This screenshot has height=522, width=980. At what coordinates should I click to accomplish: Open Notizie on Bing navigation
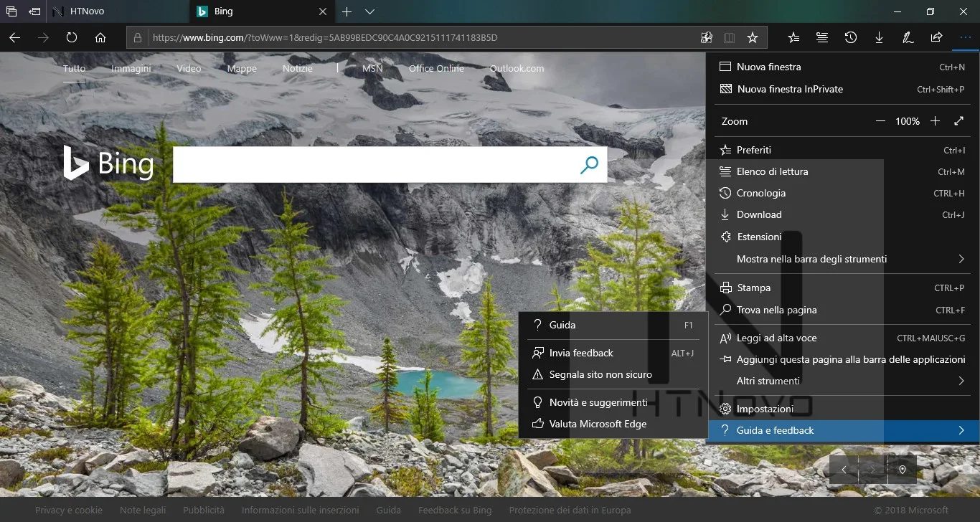coord(298,68)
